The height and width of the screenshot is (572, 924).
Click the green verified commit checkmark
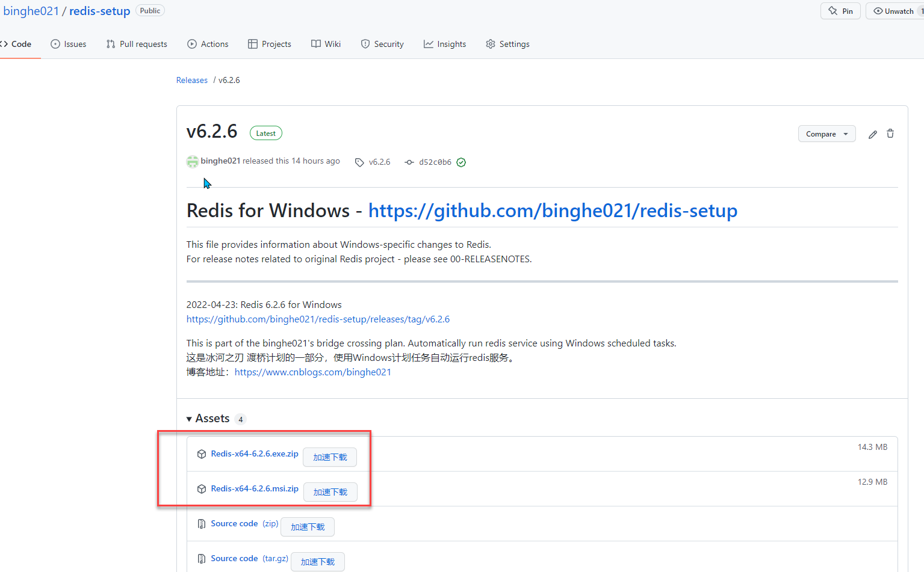point(461,162)
